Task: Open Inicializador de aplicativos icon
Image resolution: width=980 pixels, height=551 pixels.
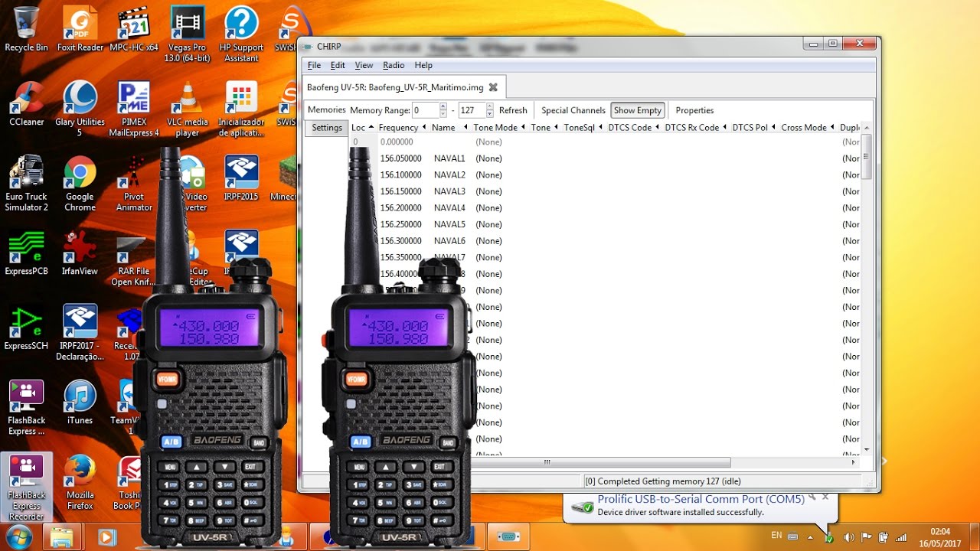Action: (241, 109)
